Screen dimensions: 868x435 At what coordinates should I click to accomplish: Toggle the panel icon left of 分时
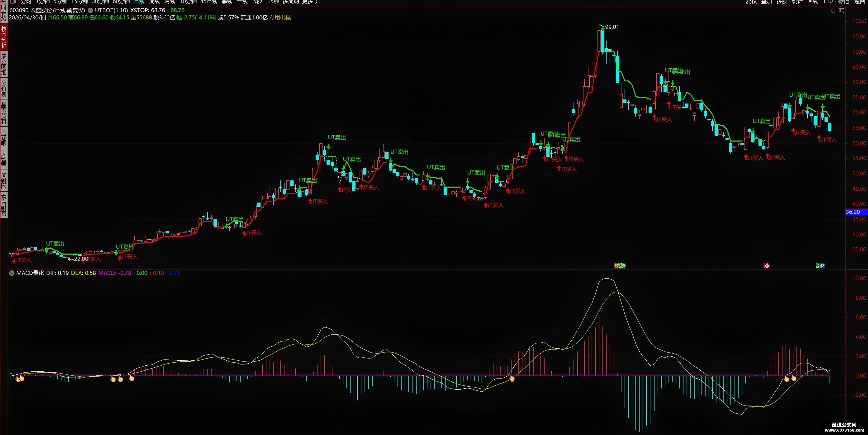[13, 2]
